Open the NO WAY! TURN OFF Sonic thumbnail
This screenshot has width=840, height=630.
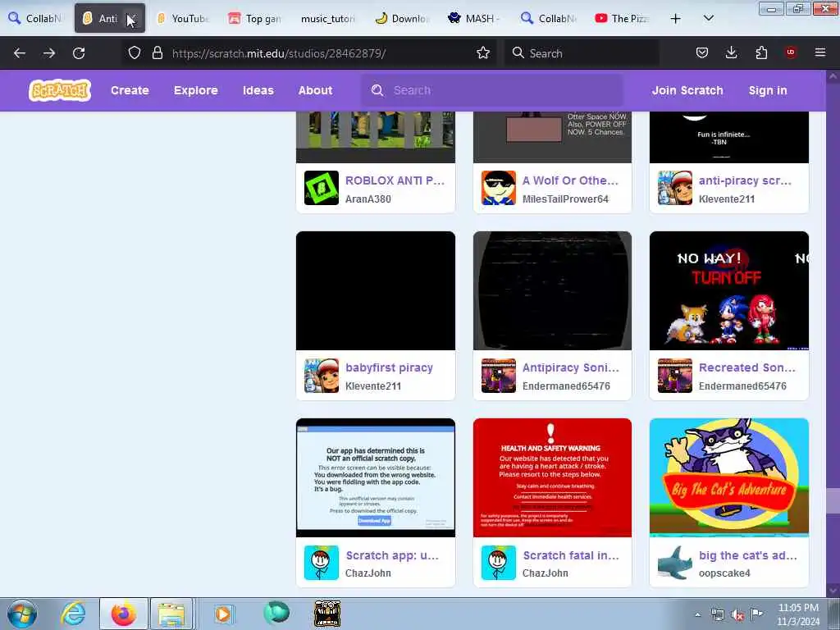[x=729, y=291]
